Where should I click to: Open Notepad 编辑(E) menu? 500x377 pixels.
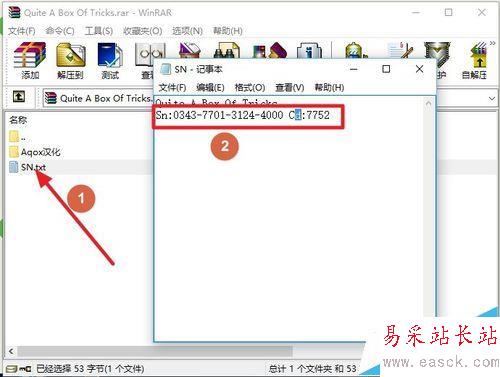pos(210,88)
